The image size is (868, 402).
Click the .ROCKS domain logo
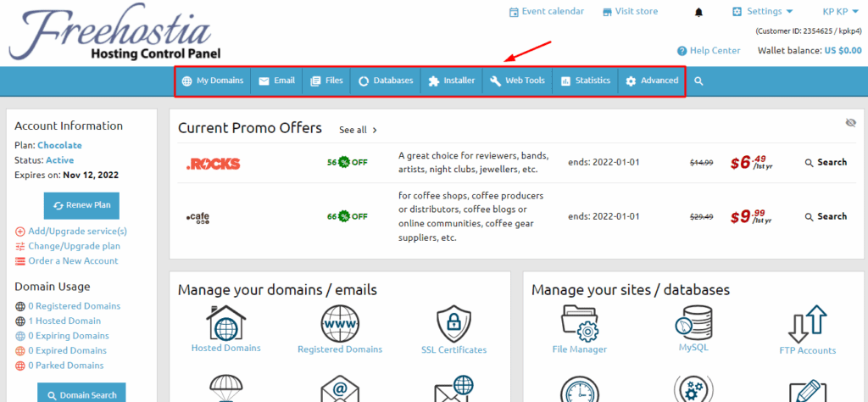213,164
